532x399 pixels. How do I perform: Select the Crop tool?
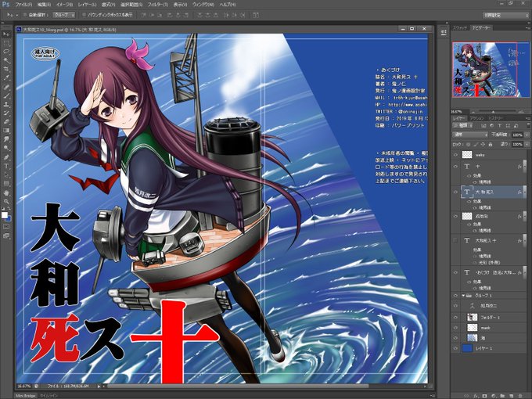pyautogui.click(x=6, y=69)
